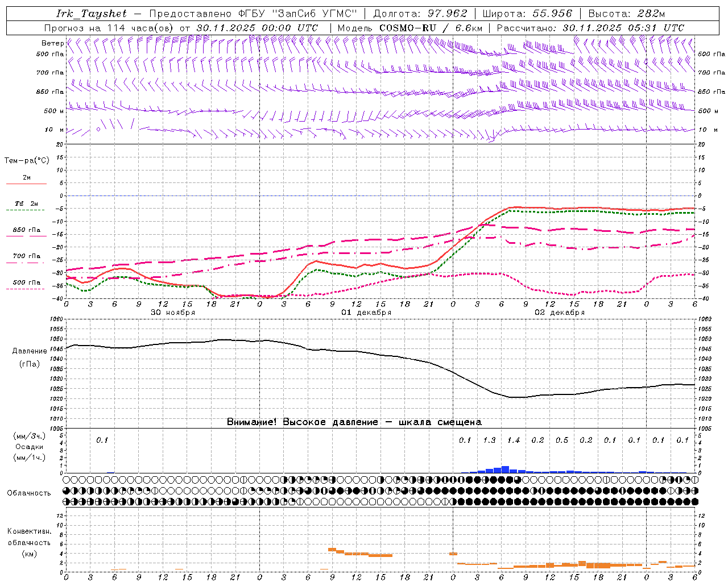
Task: Click the tallest blue precipitation bar
Action: pyautogui.click(x=505, y=469)
